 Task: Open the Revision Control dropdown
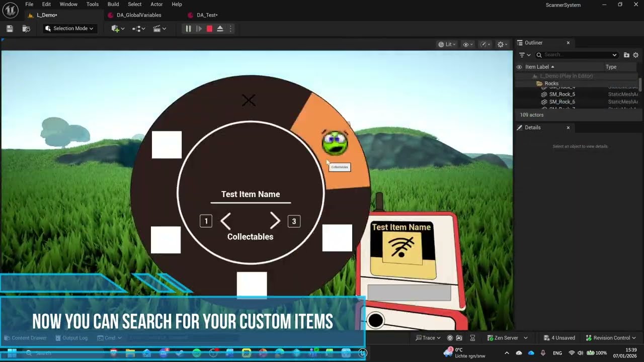(x=611, y=338)
